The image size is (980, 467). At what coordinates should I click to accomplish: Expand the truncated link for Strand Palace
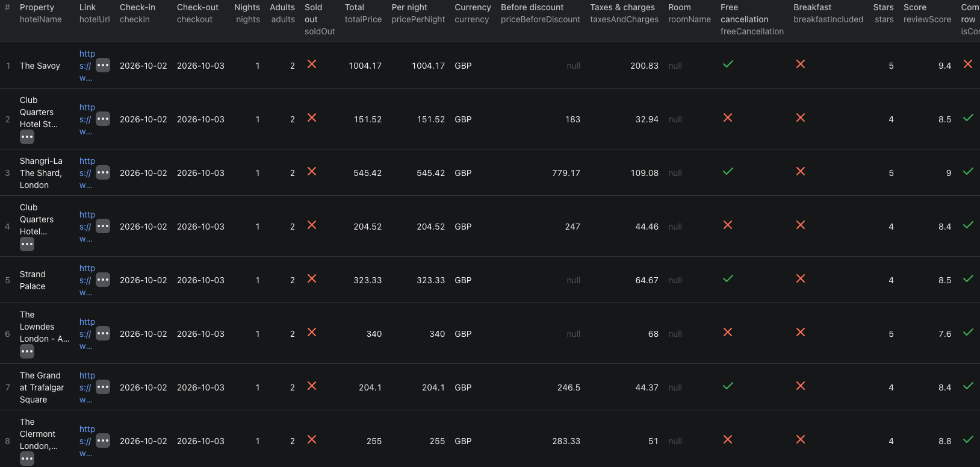point(103,280)
